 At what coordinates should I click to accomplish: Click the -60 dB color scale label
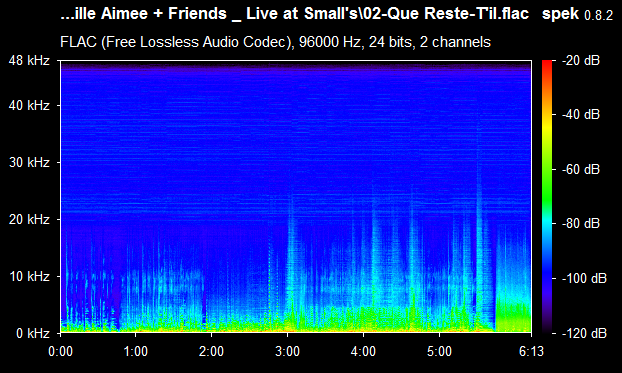click(x=581, y=169)
